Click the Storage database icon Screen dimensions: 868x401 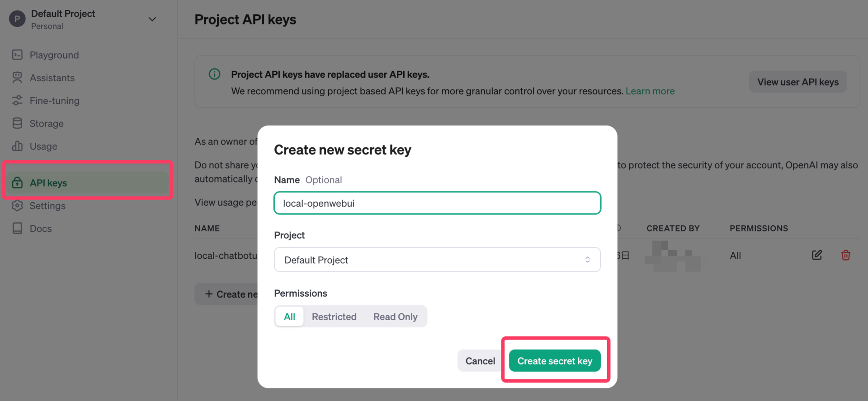pos(17,123)
